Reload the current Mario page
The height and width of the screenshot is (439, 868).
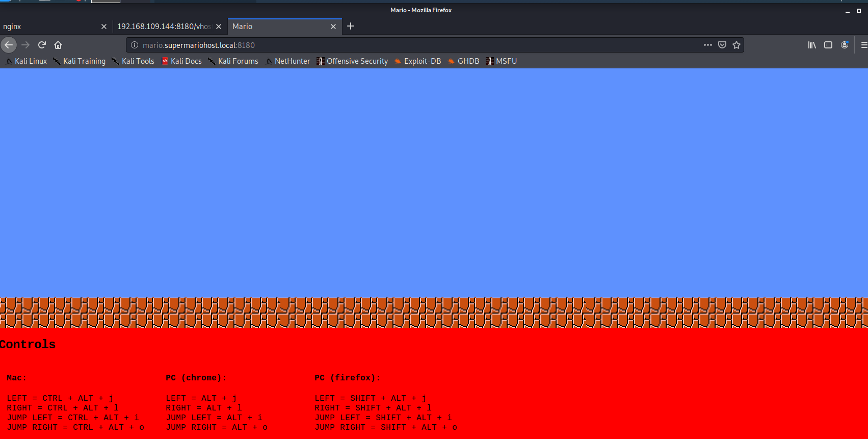(42, 45)
